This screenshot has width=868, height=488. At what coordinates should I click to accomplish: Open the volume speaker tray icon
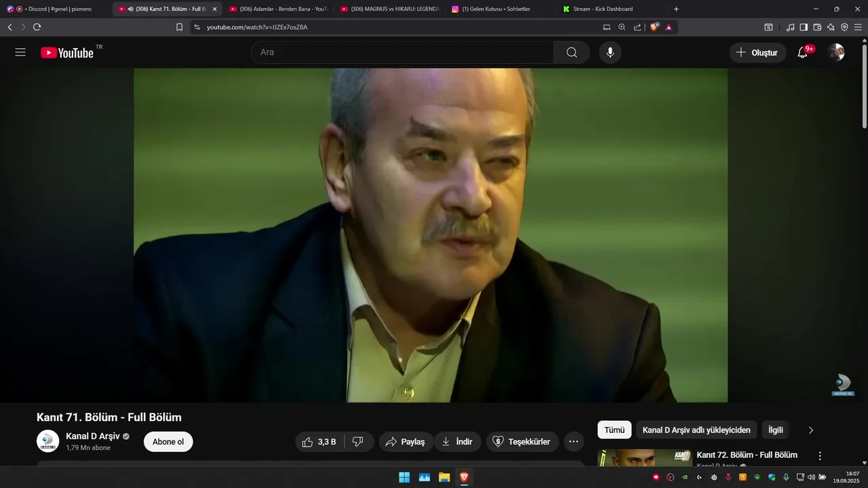(811, 477)
